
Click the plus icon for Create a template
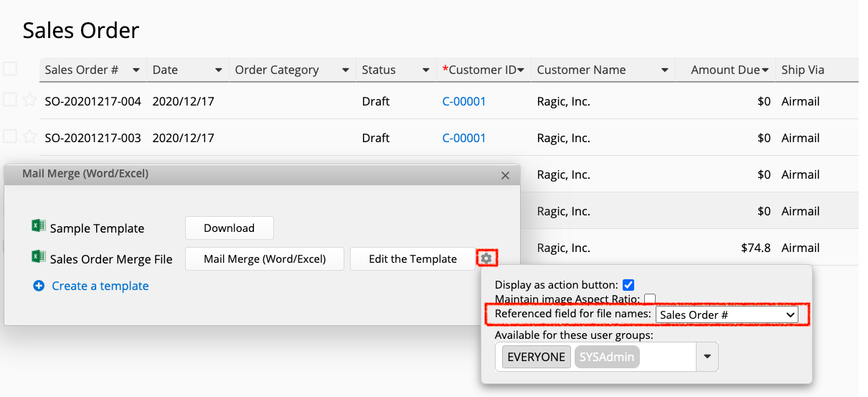click(39, 286)
